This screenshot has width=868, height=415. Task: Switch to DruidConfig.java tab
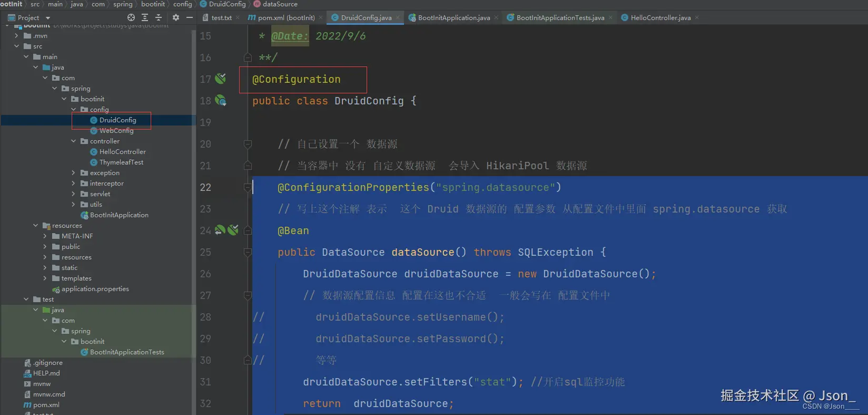point(366,18)
